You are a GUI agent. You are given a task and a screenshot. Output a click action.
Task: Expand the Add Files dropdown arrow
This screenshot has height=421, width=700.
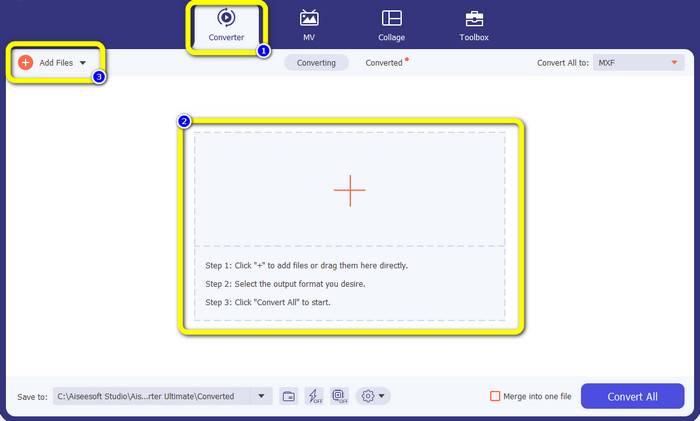click(x=83, y=63)
